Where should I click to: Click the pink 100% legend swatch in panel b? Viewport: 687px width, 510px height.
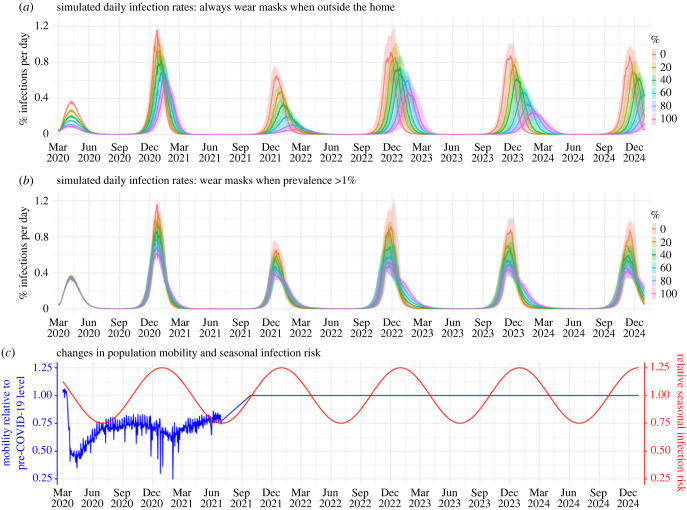click(x=654, y=294)
